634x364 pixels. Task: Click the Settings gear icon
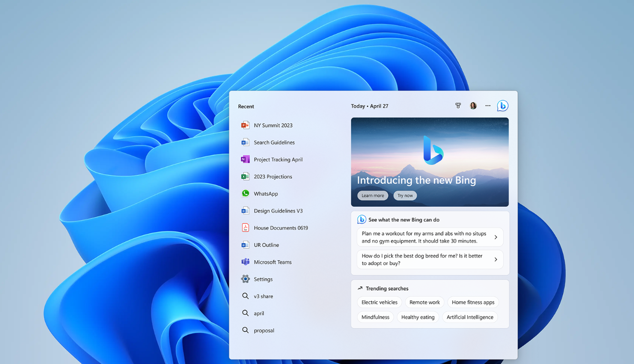click(245, 279)
